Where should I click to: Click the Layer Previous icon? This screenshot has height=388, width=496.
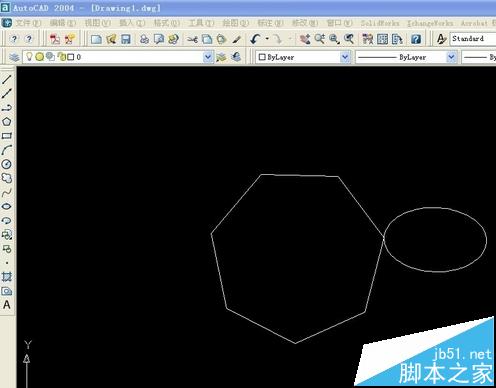coord(236,57)
